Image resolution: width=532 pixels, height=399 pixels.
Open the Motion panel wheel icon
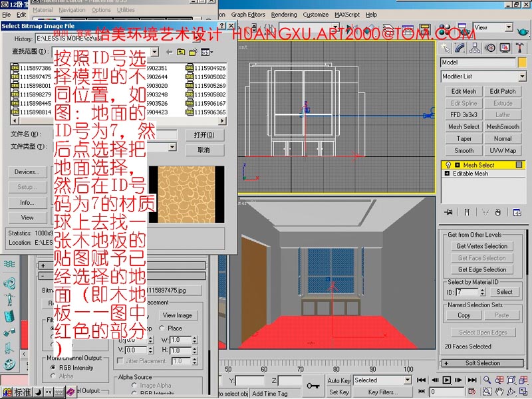click(490, 48)
